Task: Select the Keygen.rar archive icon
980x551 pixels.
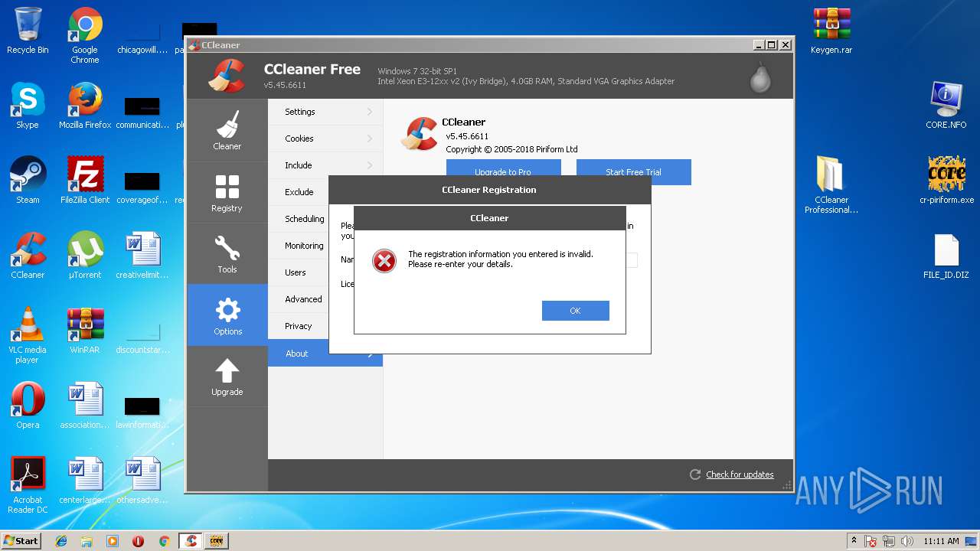Action: coord(831,31)
